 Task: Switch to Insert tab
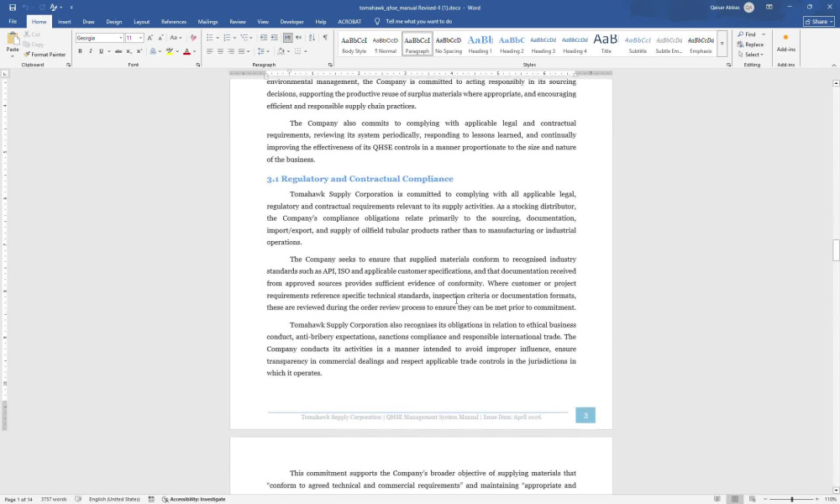65,22
